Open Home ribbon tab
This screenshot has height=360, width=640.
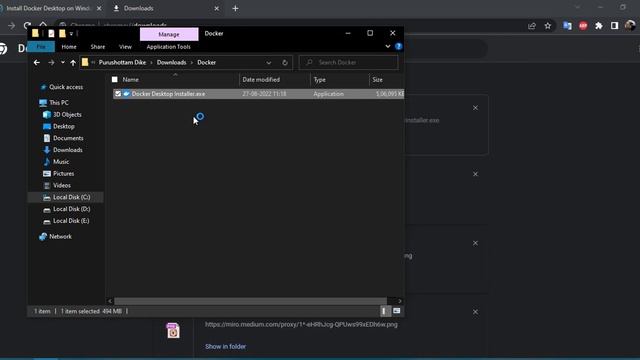69,47
